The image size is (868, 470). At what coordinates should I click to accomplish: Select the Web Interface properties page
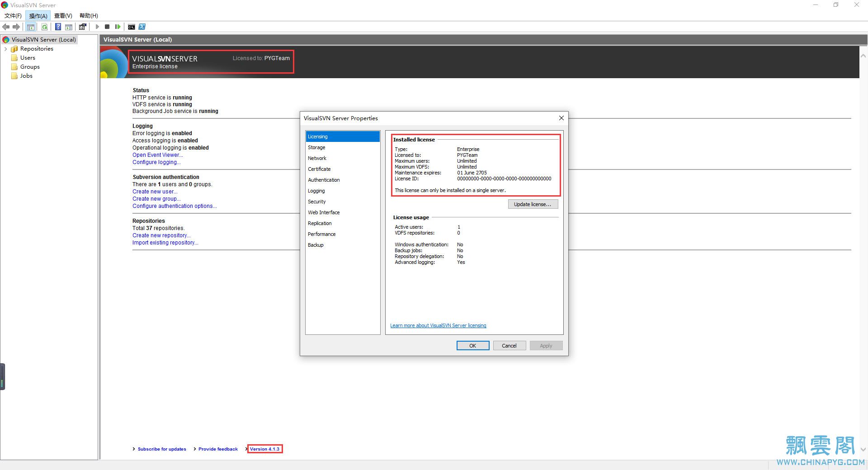point(343,212)
